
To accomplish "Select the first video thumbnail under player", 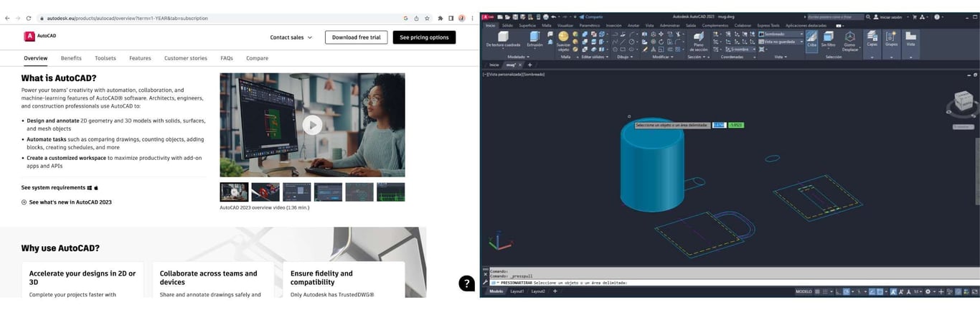I will click(234, 192).
